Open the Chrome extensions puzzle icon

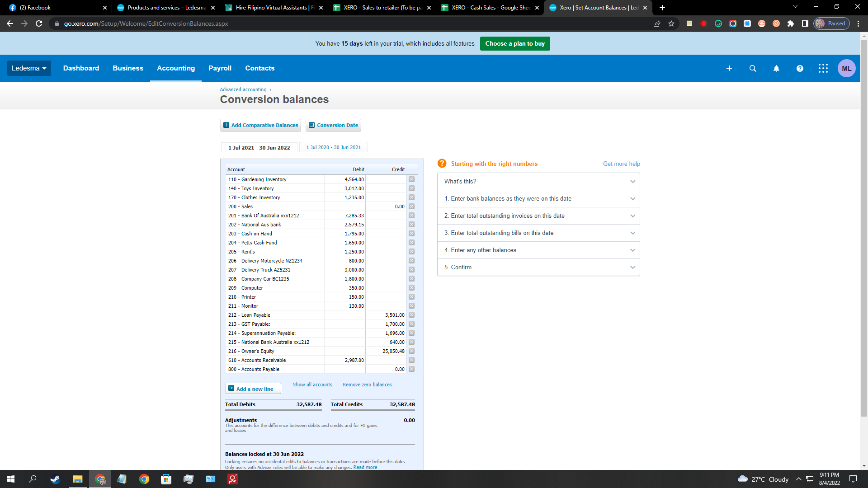(x=791, y=23)
